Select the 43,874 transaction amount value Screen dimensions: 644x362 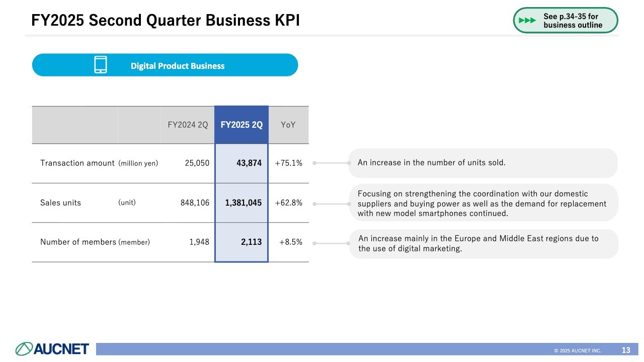click(249, 163)
